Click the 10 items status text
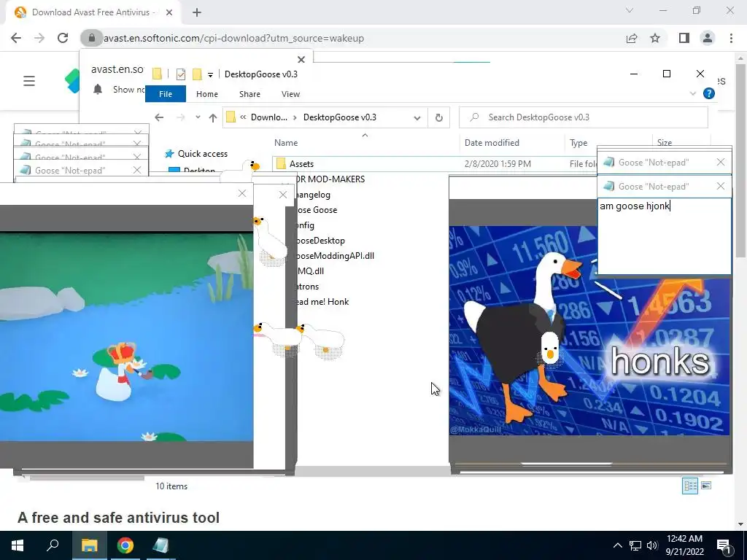This screenshot has width=747, height=560. click(x=171, y=486)
